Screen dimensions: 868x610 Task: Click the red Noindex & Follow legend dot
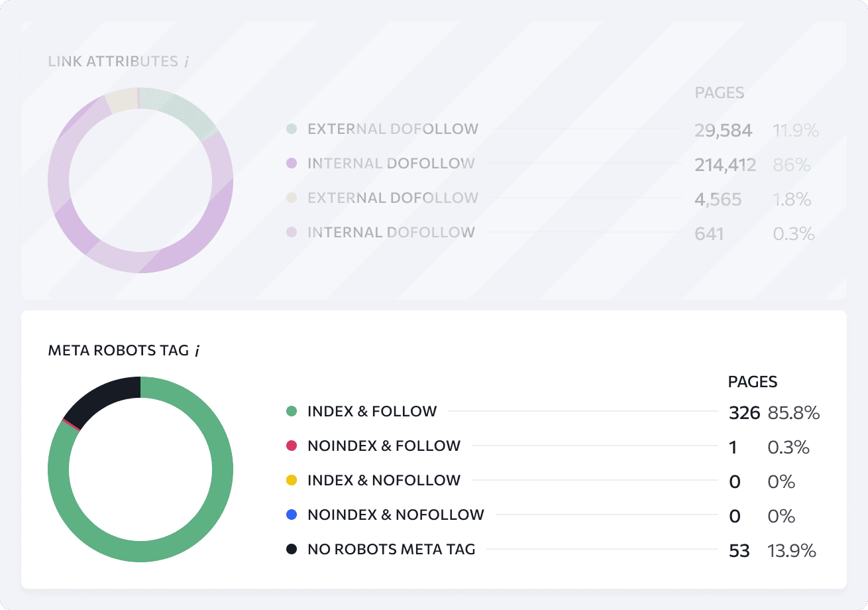point(292,446)
